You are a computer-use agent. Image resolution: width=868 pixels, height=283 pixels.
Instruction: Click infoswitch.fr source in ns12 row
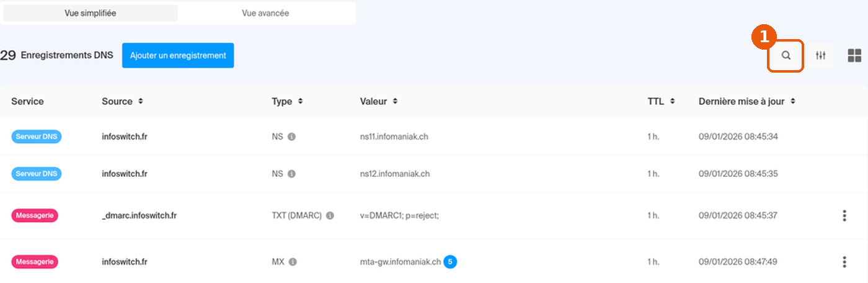(x=125, y=174)
